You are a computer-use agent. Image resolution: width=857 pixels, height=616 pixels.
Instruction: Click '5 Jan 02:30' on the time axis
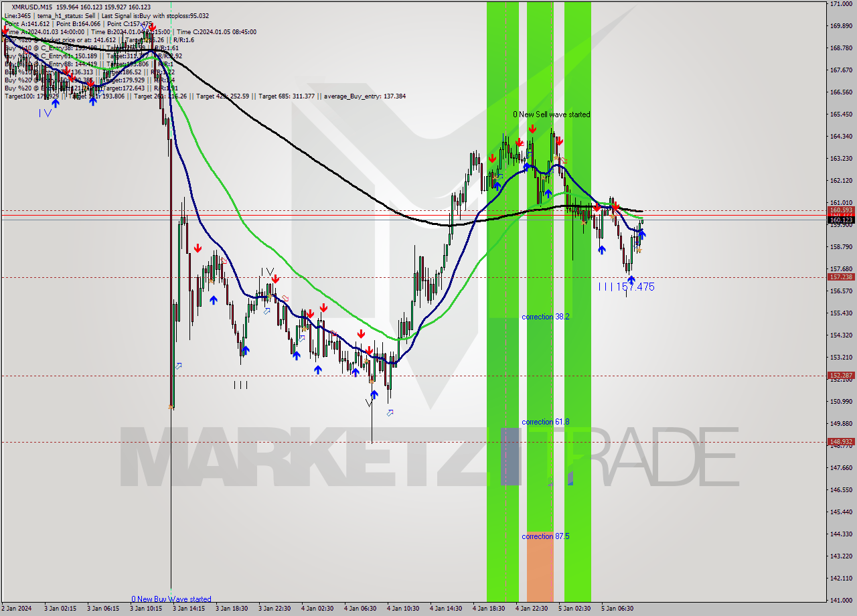coord(574,609)
